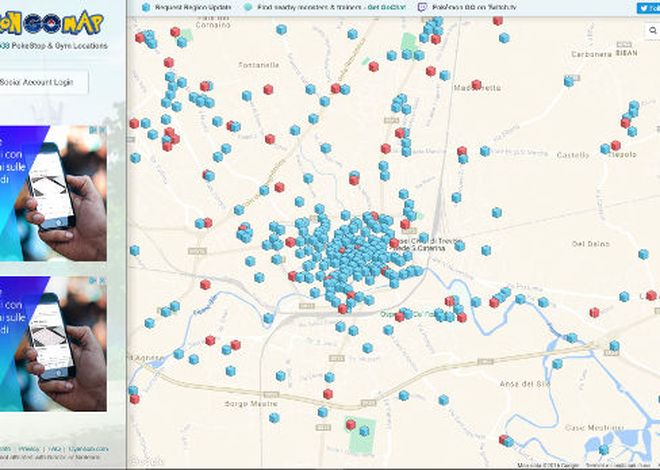The width and height of the screenshot is (660, 470).
Task: Select the red gym marker on the Madonnetta label
Action: pos(476,85)
